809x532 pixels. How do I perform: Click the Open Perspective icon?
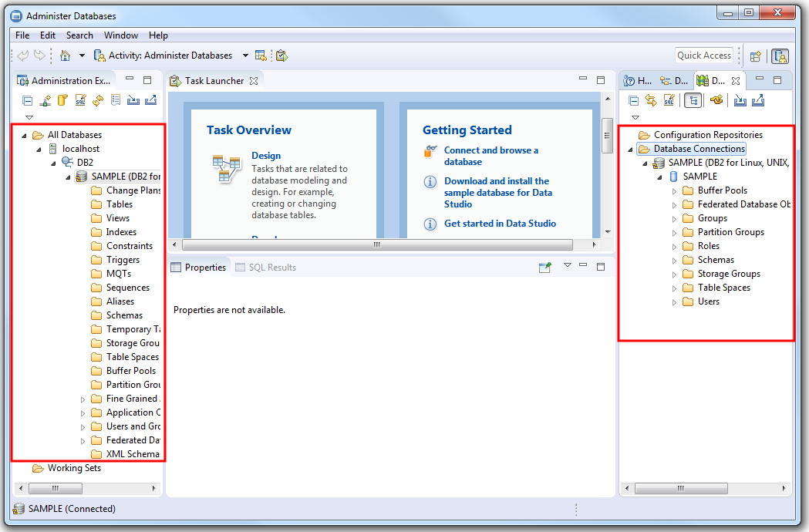pos(756,56)
